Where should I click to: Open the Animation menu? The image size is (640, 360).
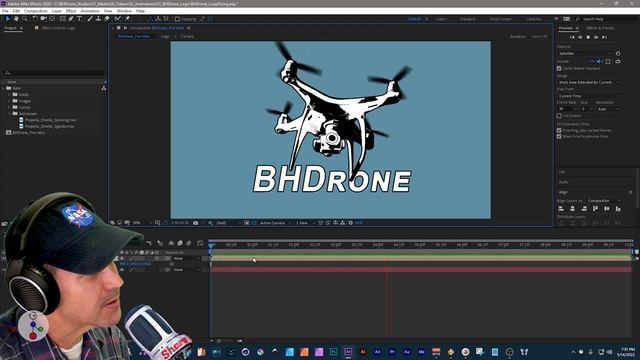pos(90,11)
